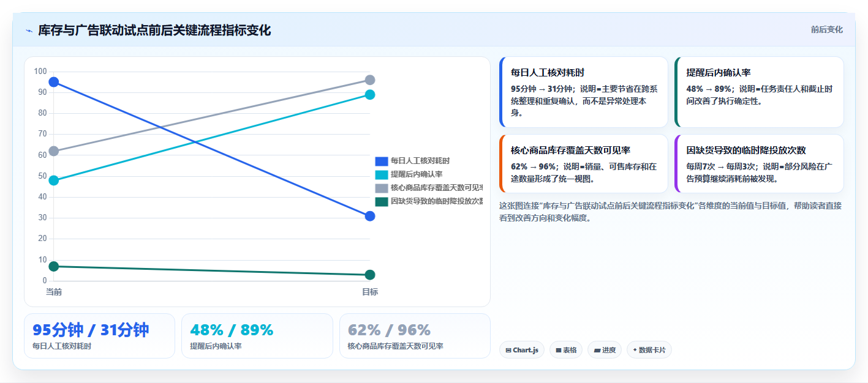Click the green data point at 7 for 当前
The width and height of the screenshot is (868, 383).
click(54, 266)
